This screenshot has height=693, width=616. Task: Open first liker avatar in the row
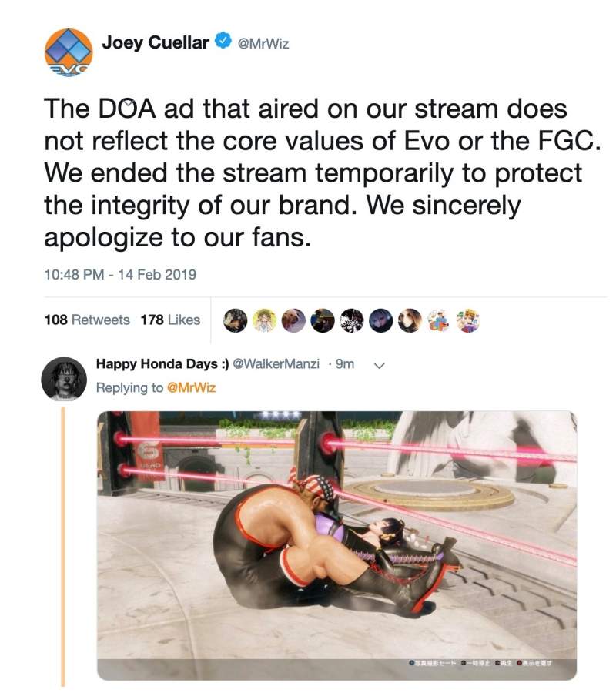(235, 320)
